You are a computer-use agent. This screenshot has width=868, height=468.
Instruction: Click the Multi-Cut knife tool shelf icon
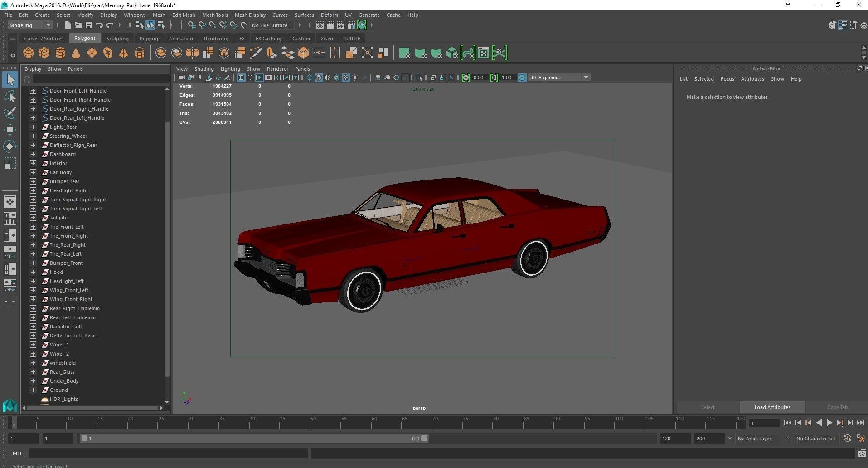[x=256, y=53]
